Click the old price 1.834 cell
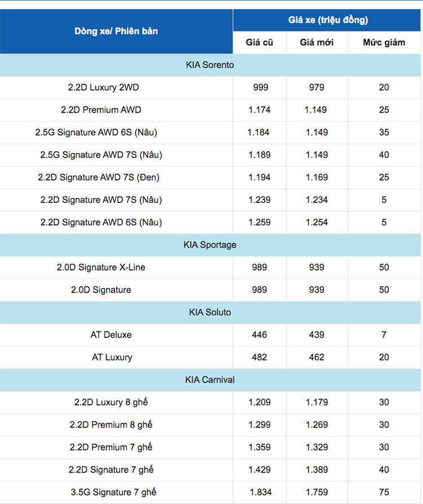The height and width of the screenshot is (504, 423). pyautogui.click(x=259, y=492)
